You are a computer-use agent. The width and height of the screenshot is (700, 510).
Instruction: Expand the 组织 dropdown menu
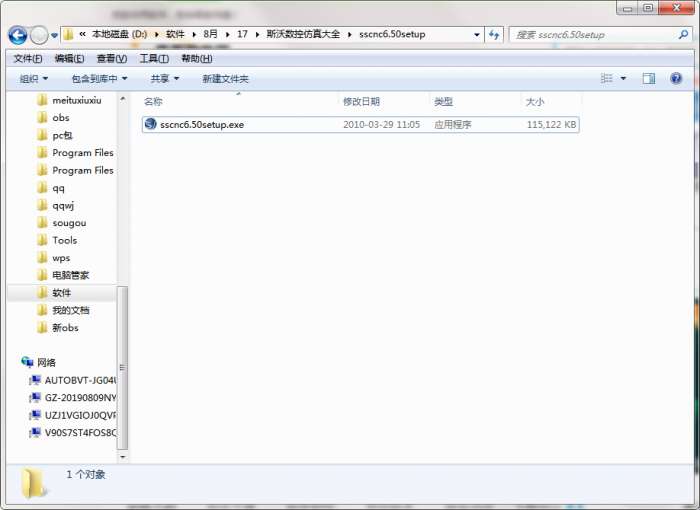tap(33, 79)
